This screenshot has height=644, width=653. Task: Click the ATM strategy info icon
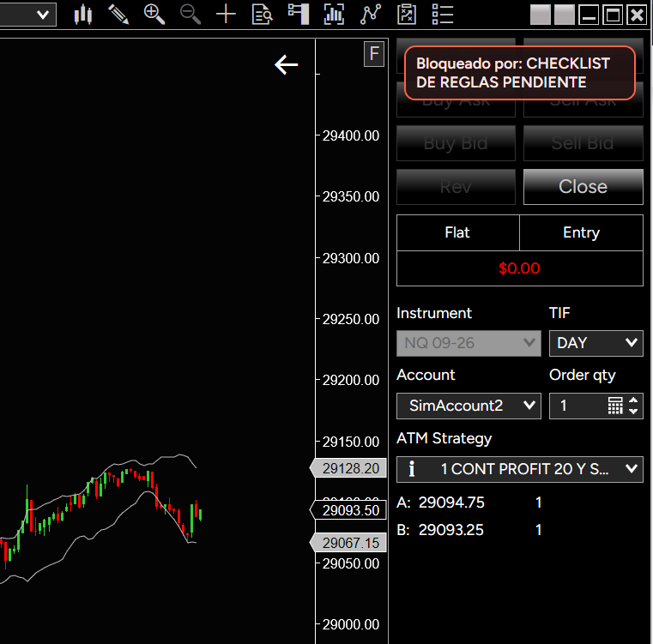(412, 469)
